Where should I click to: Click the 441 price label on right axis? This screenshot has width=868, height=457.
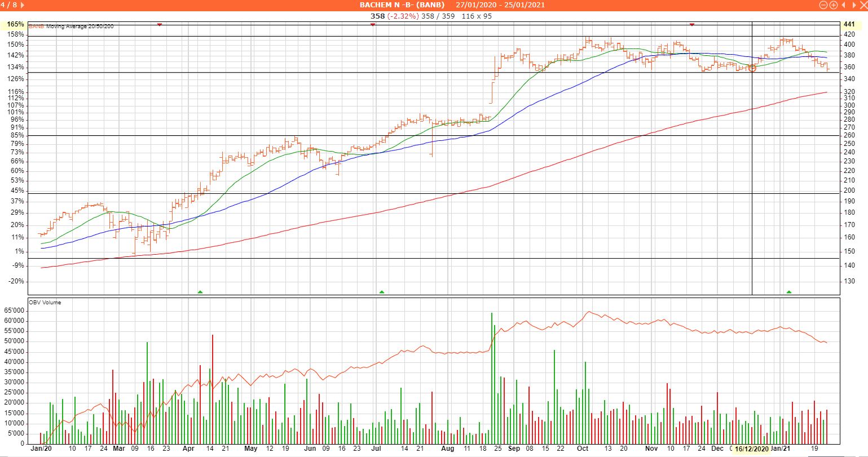tap(849, 25)
